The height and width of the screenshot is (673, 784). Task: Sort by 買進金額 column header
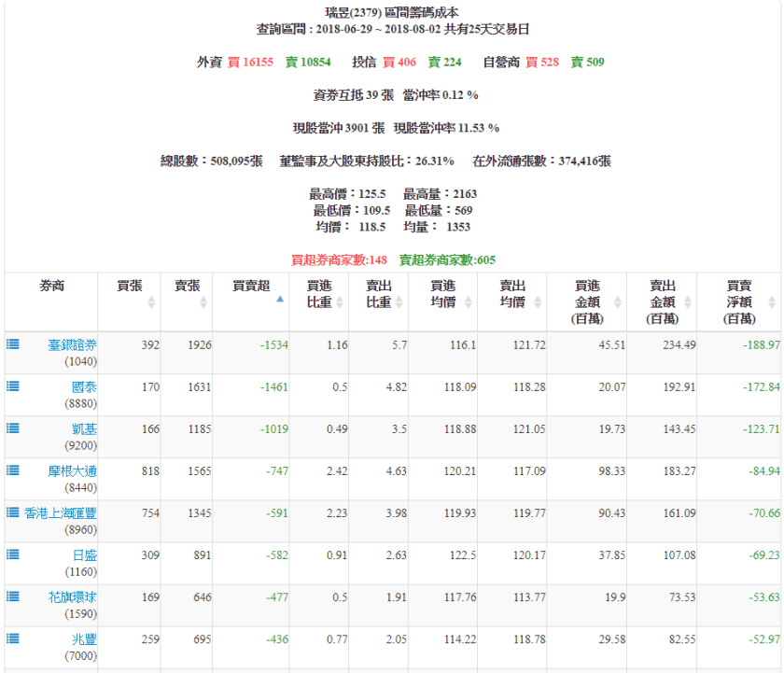click(x=586, y=301)
